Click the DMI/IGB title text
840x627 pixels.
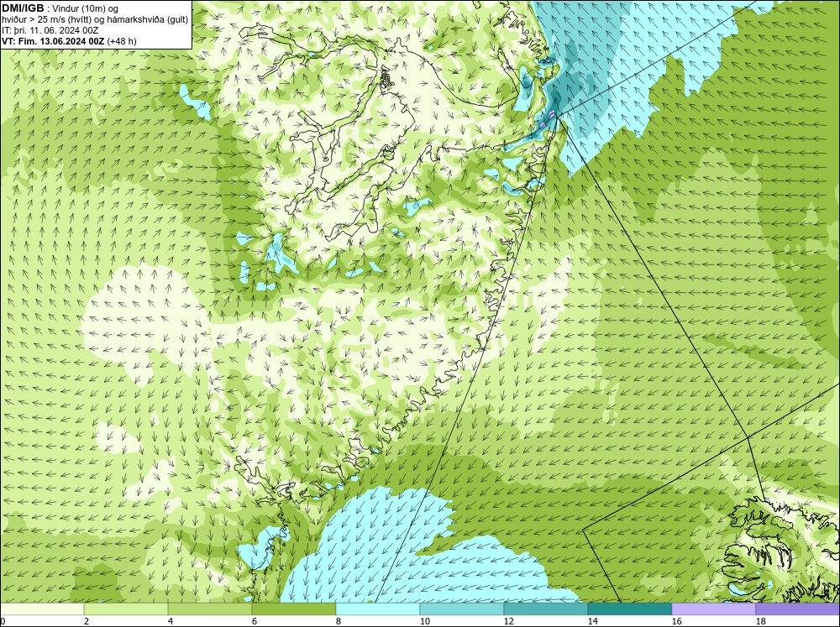click(x=23, y=8)
